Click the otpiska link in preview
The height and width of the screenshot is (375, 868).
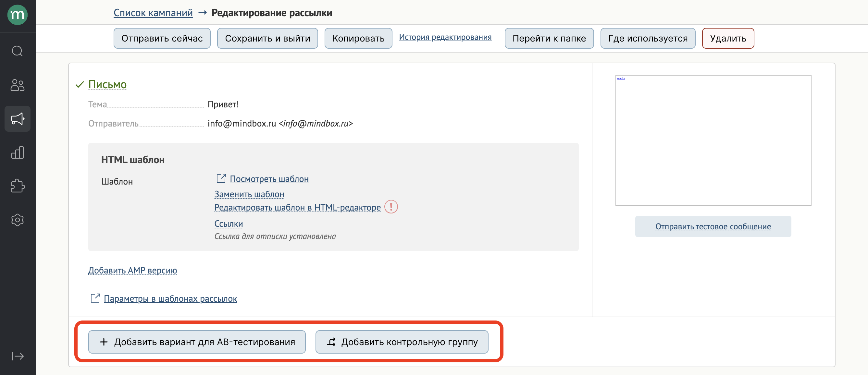621,79
